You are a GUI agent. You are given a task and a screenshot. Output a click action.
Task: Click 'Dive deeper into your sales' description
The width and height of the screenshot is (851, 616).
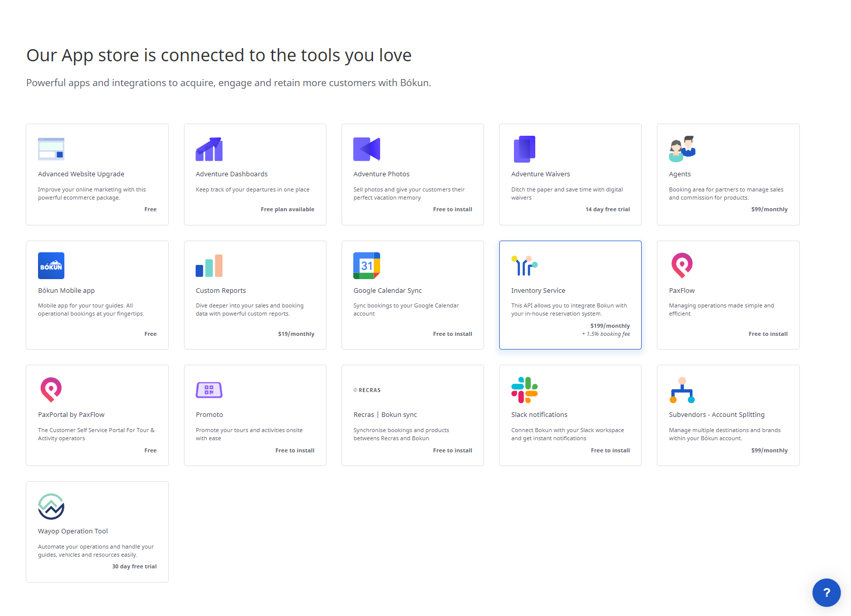[x=249, y=310]
